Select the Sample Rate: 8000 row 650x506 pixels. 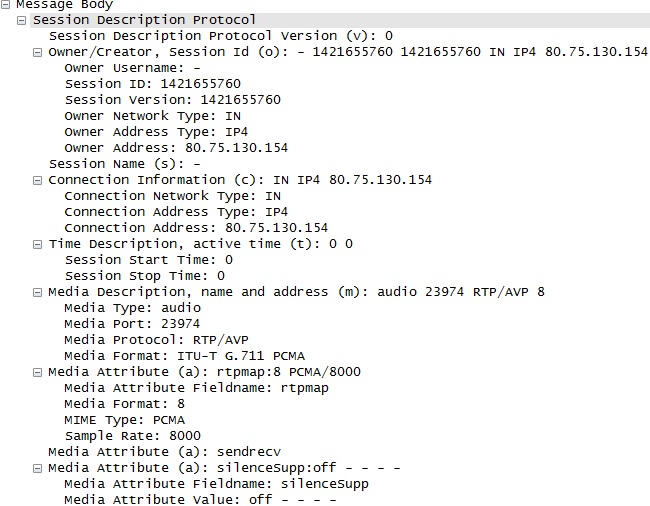pyautogui.click(x=133, y=436)
